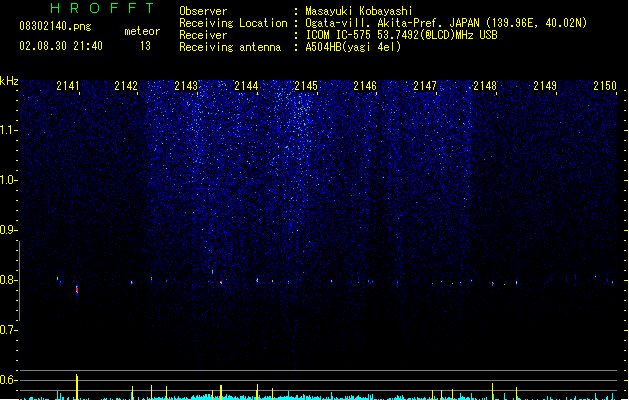Click the 1.1 kHz axis label
Screen dimensions: 629x400
coord(8,130)
